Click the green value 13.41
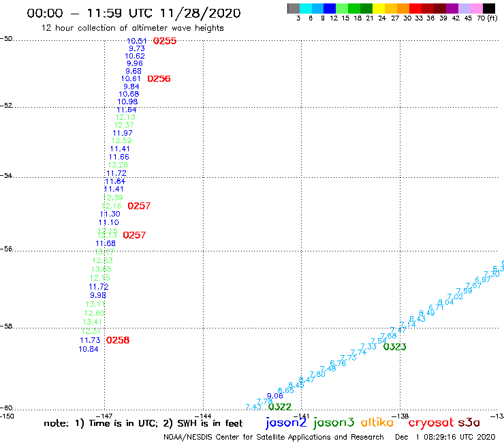 (x=93, y=322)
